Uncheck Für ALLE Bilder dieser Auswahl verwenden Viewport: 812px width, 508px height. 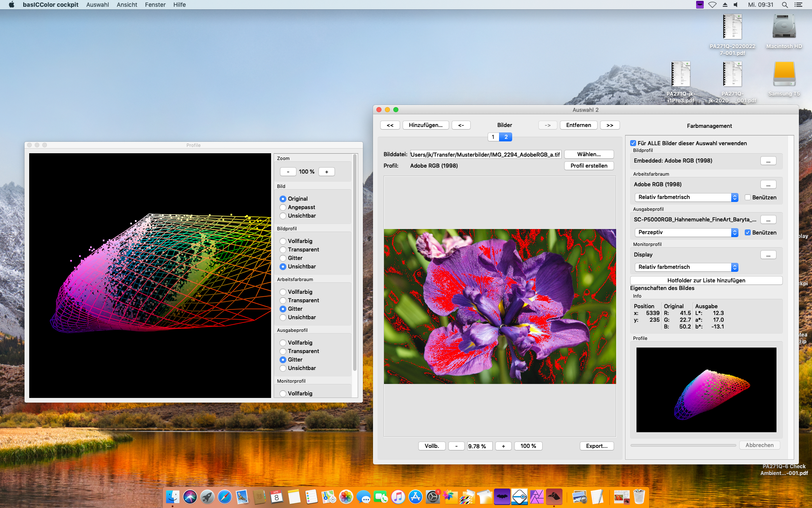coord(633,143)
